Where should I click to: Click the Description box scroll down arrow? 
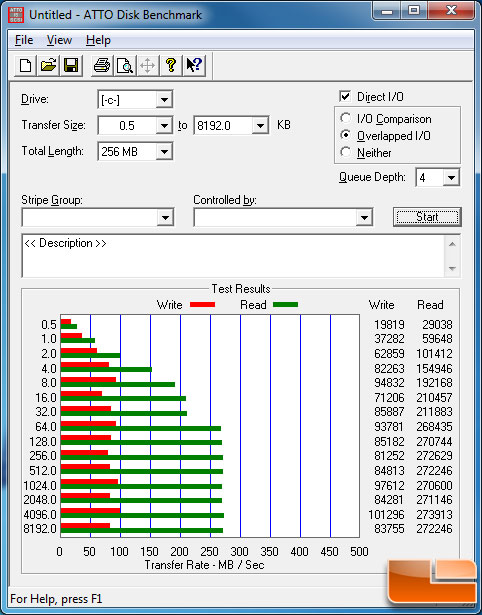click(452, 269)
